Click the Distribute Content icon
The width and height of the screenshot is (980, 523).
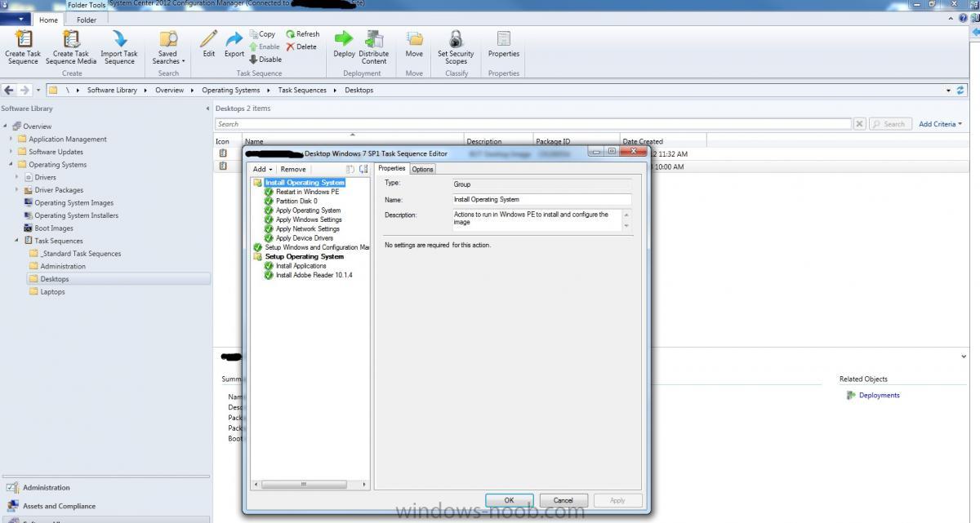(x=374, y=39)
